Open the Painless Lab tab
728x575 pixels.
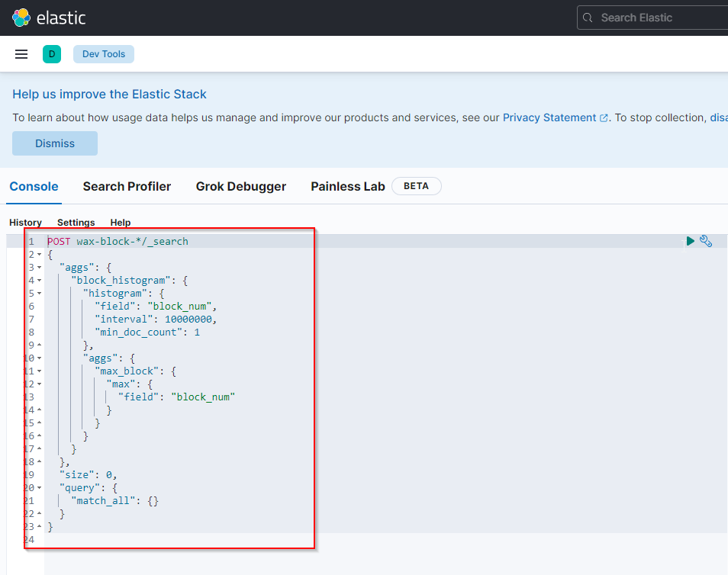click(348, 187)
